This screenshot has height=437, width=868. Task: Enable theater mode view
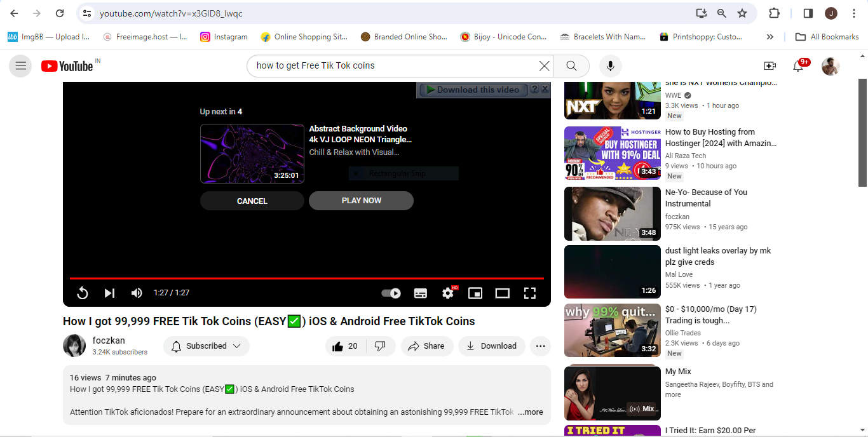(503, 293)
